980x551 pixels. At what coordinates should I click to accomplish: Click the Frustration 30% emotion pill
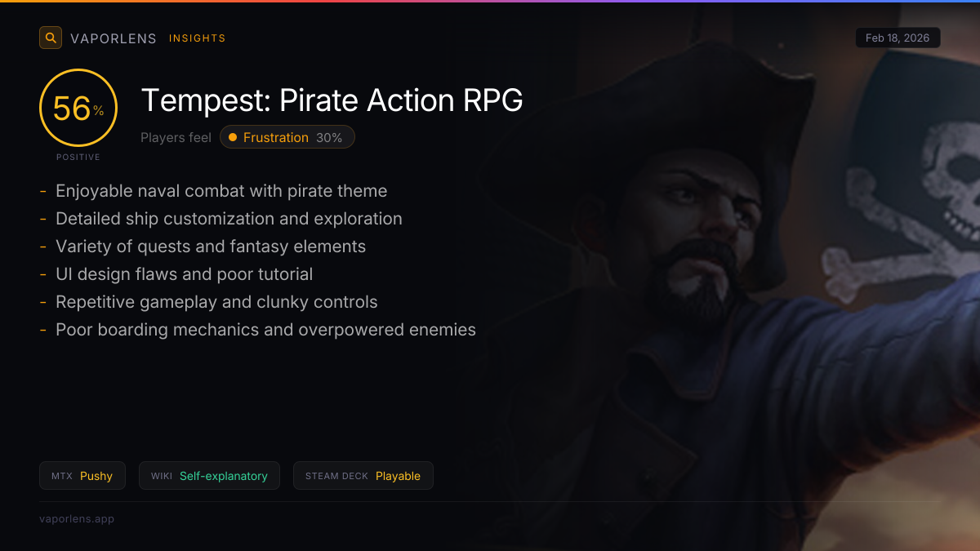click(287, 137)
